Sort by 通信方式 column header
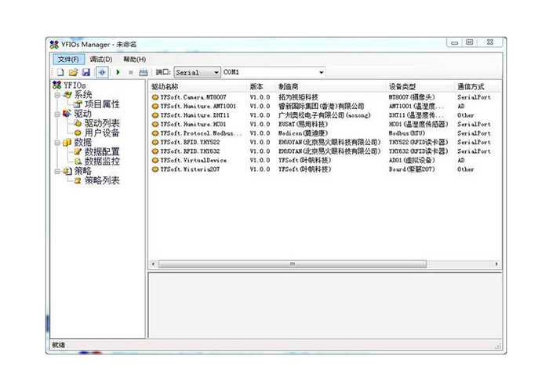Viewport: 549px width, 392px height. [478, 87]
